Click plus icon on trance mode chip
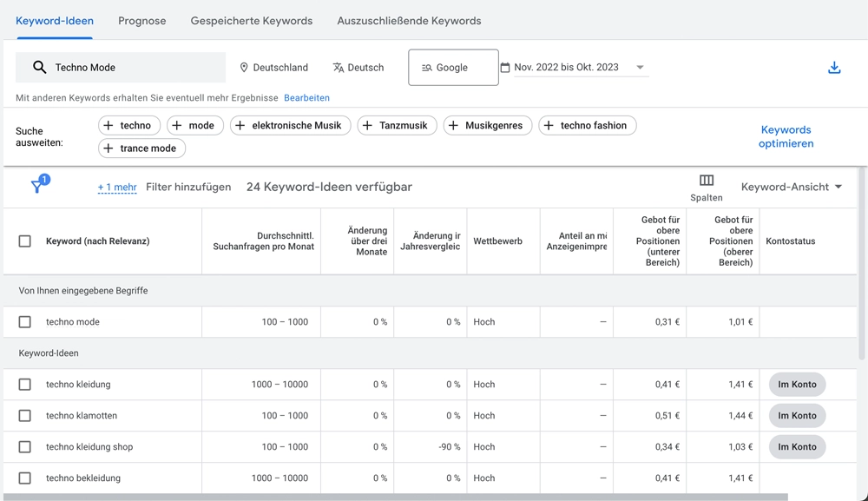The image size is (868, 501). [108, 148]
